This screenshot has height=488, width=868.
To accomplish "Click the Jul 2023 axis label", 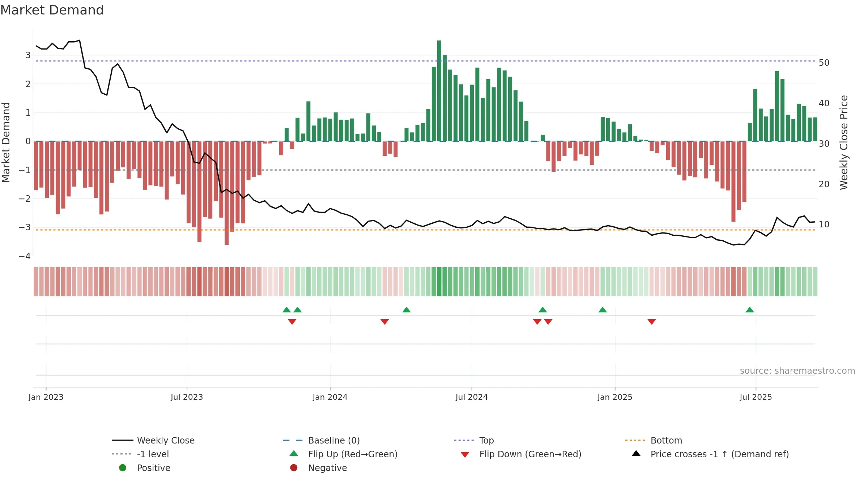I will [187, 397].
